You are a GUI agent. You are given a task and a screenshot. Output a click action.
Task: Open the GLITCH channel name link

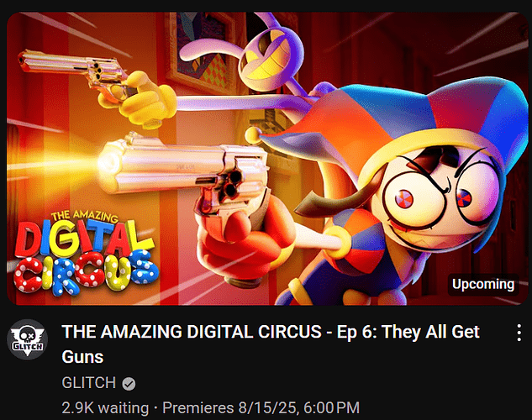(89, 383)
